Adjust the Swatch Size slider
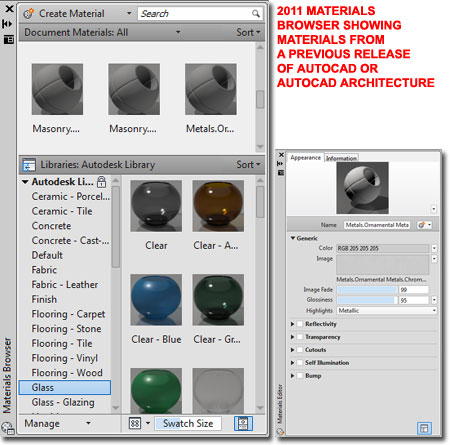450x445 pixels. [x=188, y=423]
